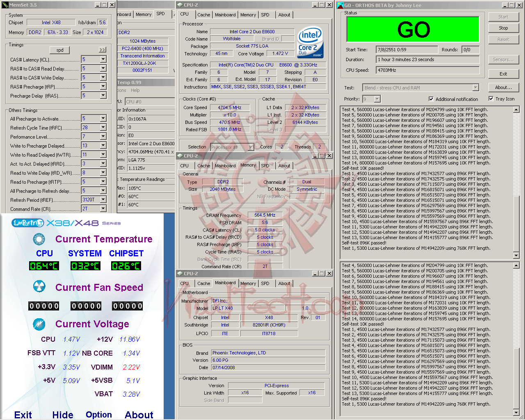Click Option in the LanParty X38/X48 panel
The width and height of the screenshot is (525, 420).
coord(99,414)
